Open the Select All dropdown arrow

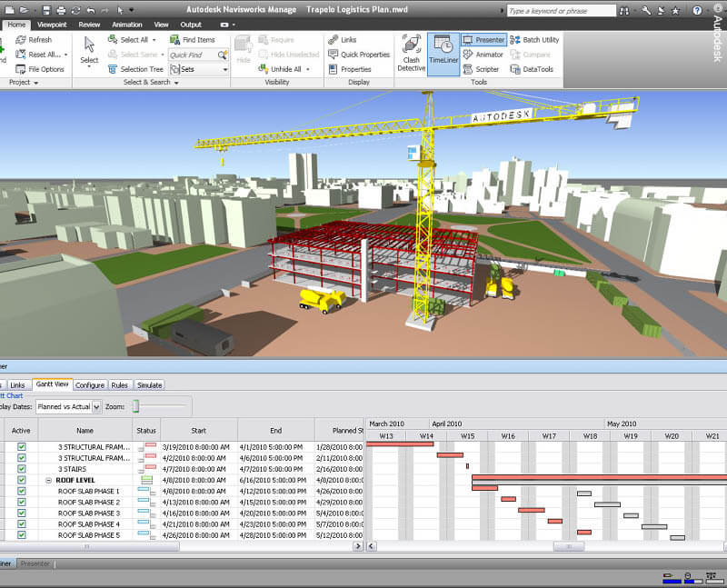coord(154,40)
